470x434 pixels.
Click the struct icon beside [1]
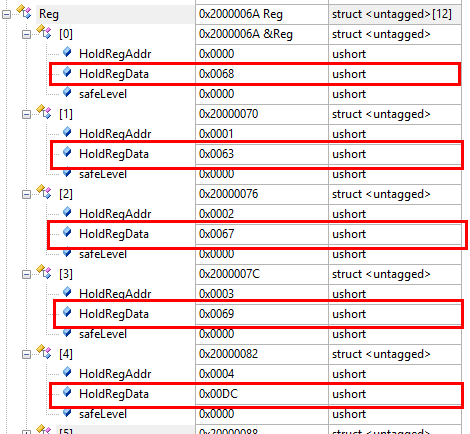pyautogui.click(x=44, y=112)
